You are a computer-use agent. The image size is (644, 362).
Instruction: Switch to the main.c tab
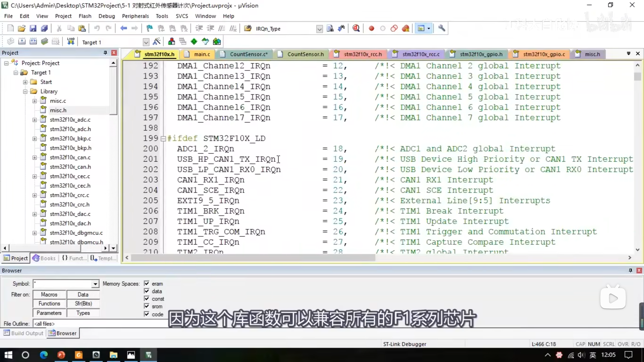coord(202,54)
